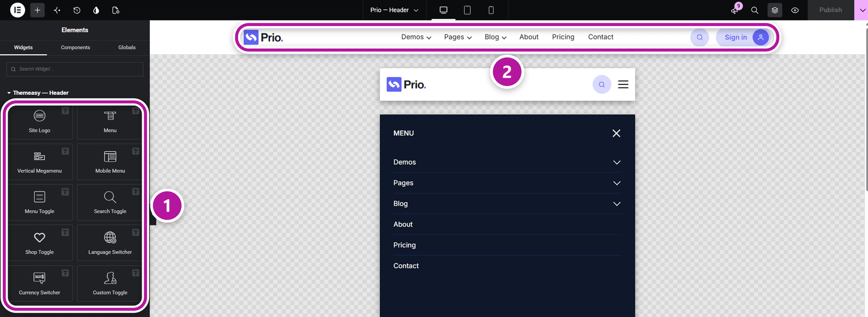Click About in the header navigation

(x=529, y=37)
